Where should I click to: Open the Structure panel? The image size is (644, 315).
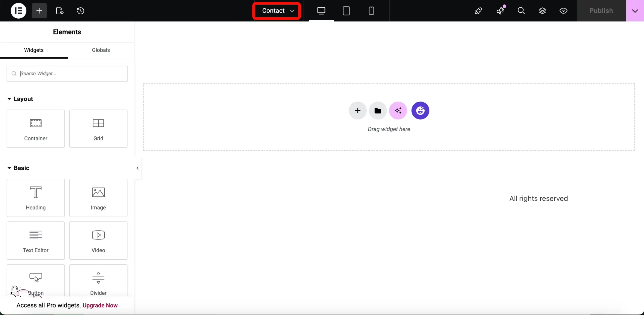coord(543,11)
